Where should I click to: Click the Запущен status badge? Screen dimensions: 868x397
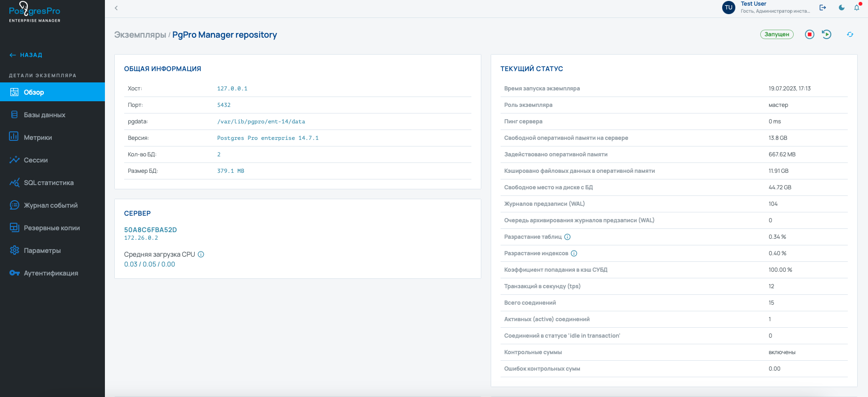pyautogui.click(x=777, y=34)
